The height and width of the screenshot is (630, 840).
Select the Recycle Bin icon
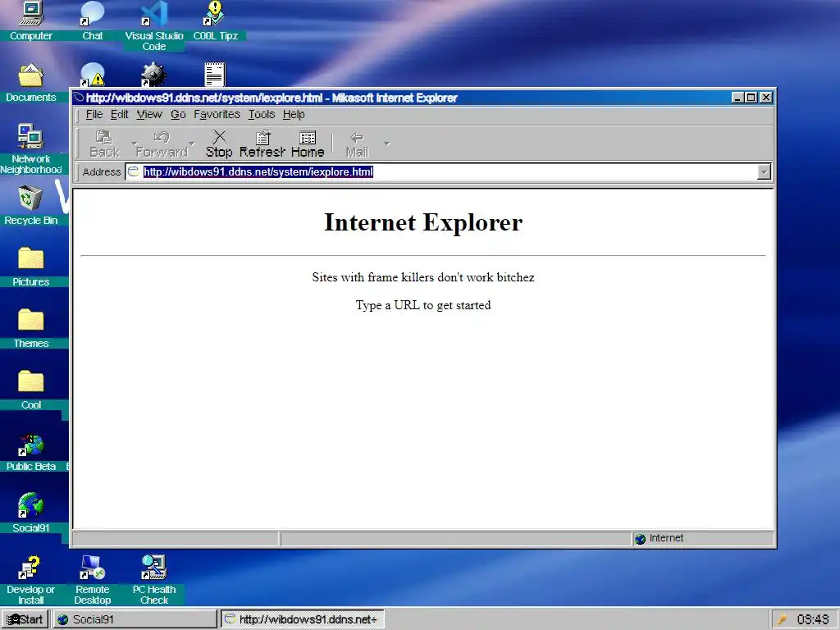coord(31,206)
